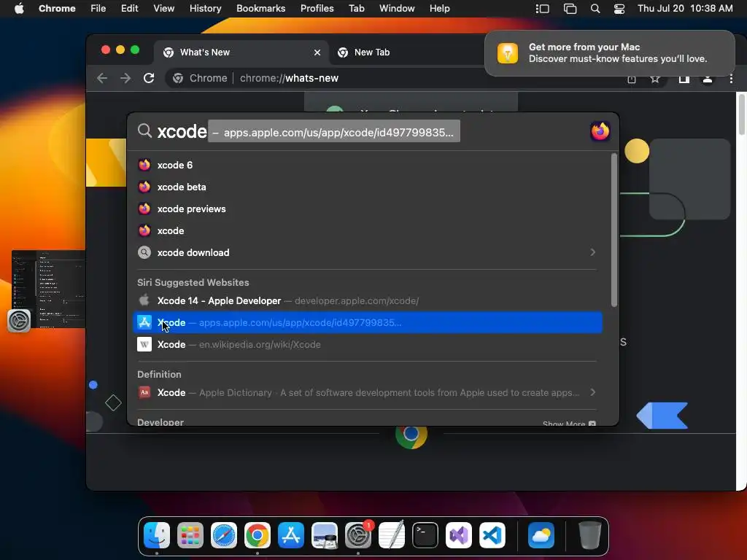Open the File menu
747x560 pixels.
98,9
